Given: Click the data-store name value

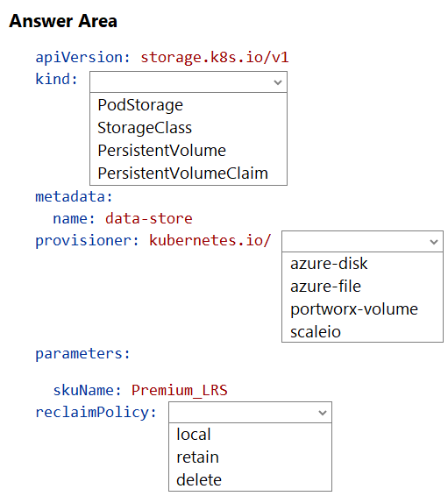Looking at the screenshot, I should [149, 218].
